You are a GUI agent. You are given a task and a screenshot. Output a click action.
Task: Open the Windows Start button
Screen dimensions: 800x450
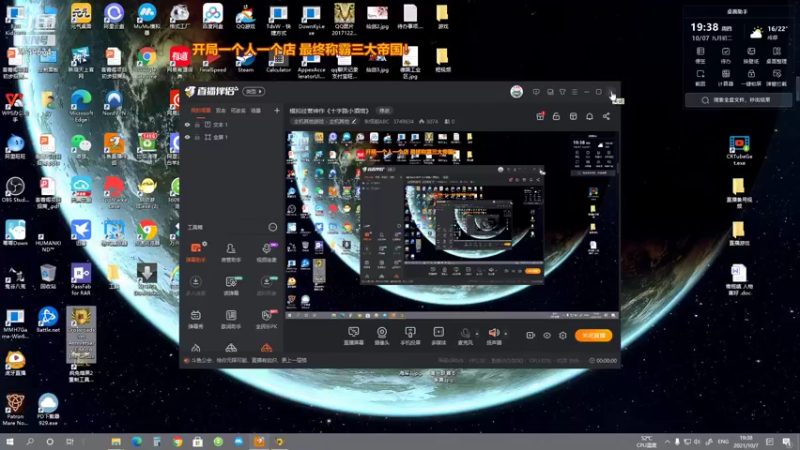9,442
